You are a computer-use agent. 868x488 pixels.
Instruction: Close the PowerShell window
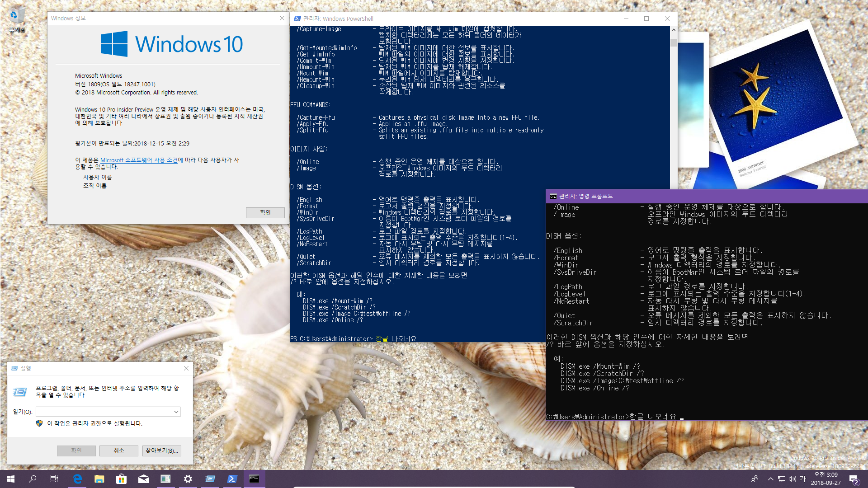click(x=667, y=19)
